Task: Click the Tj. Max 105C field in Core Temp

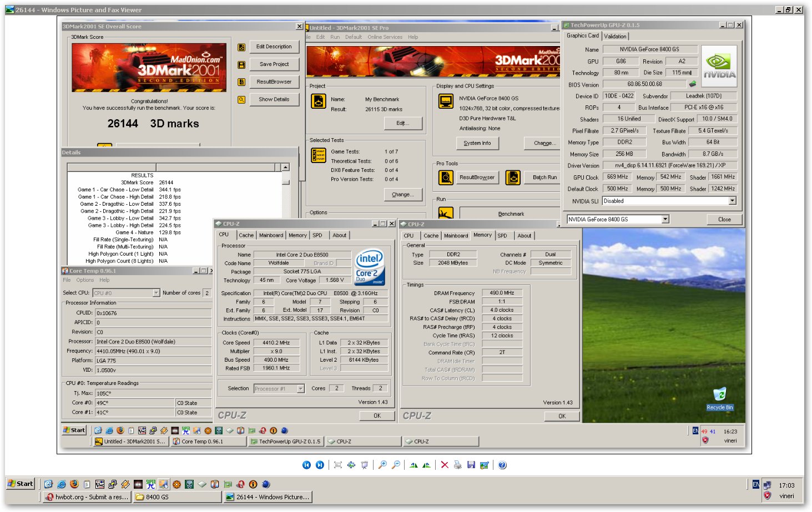Action: point(153,393)
